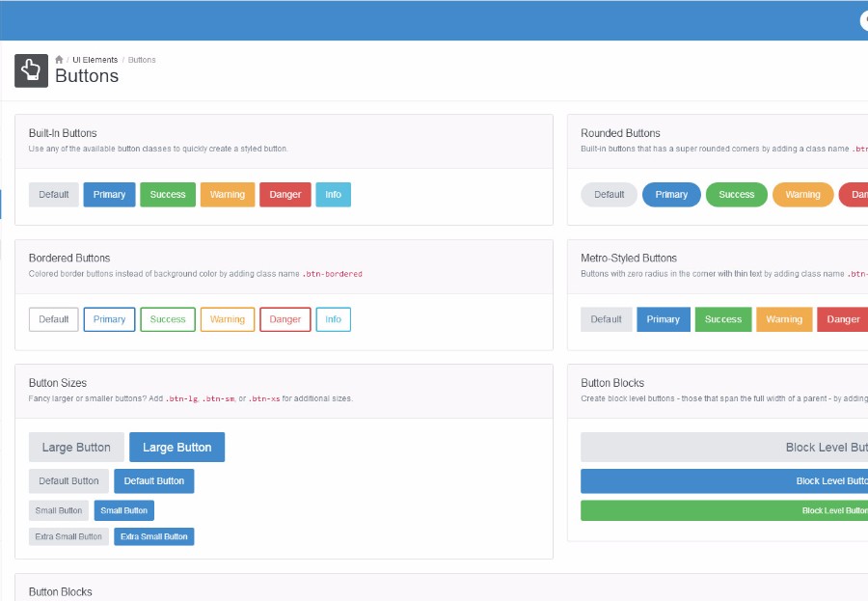The image size is (868, 601).
Task: Click Warning button in Bordered Buttons
Action: click(x=228, y=319)
